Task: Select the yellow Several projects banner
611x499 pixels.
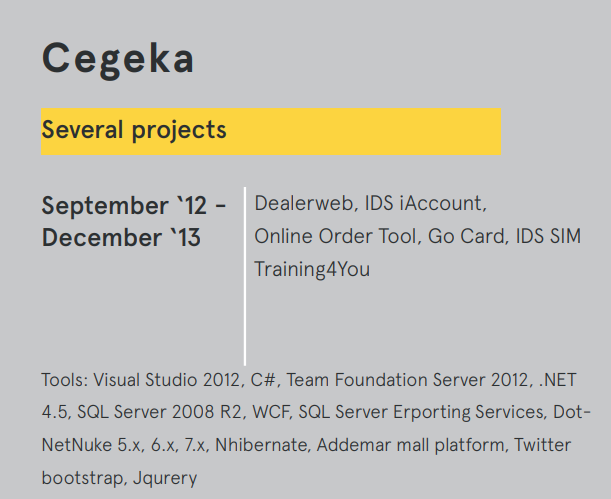Action: click(270, 131)
